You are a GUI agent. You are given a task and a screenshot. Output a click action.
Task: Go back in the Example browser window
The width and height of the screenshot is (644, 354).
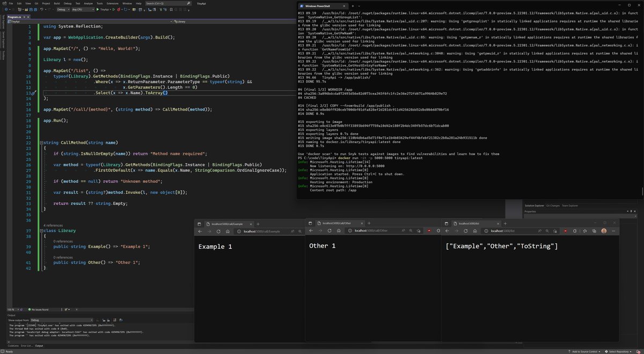click(x=200, y=231)
